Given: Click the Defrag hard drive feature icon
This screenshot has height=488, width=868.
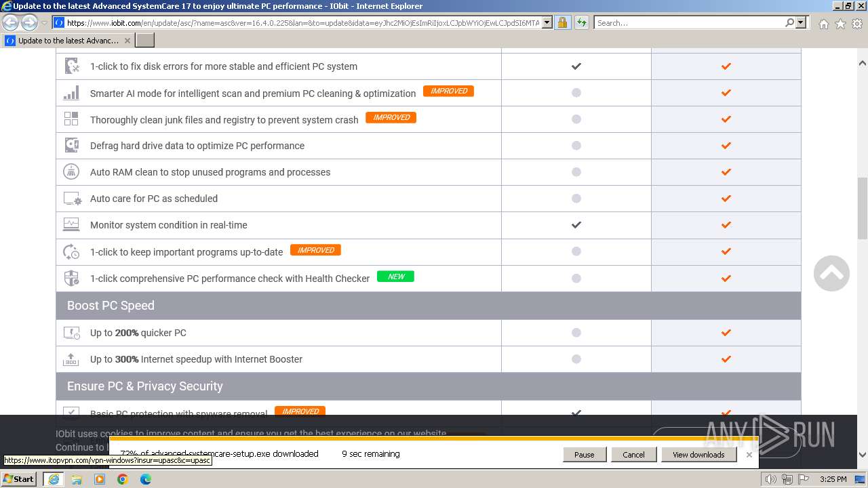Looking at the screenshot, I should [71, 145].
